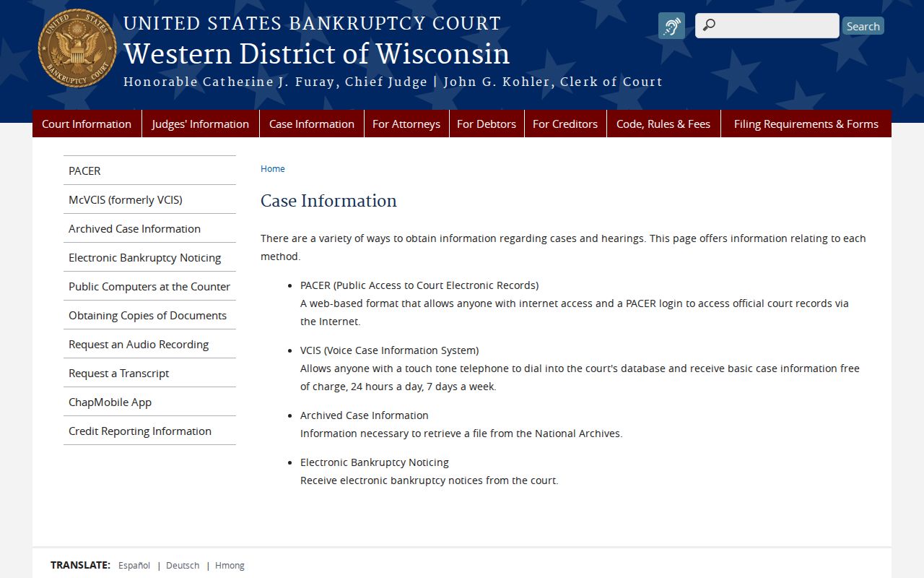Open the hearing assistance accessibility icon
Viewport: 924px width, 578px height.
tap(671, 26)
